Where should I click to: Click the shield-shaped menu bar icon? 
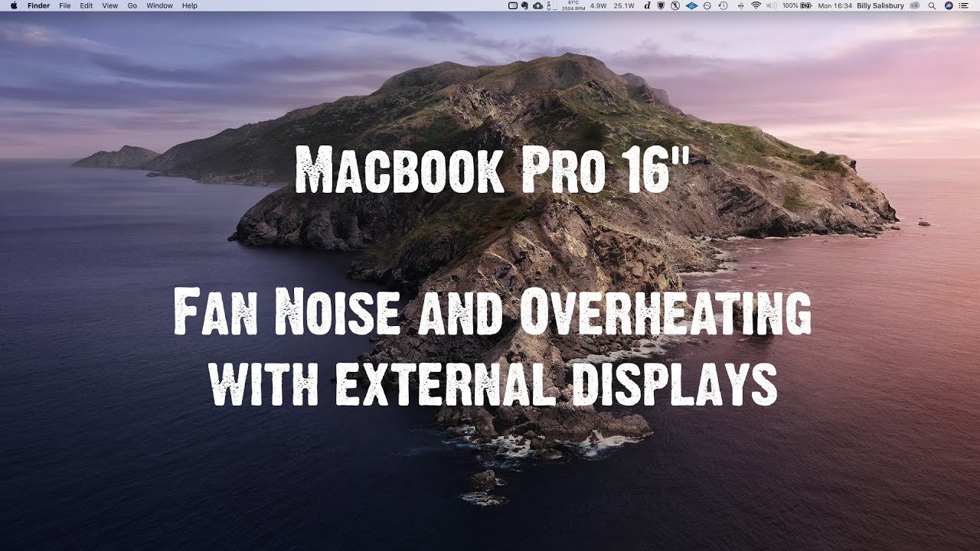coord(660,6)
